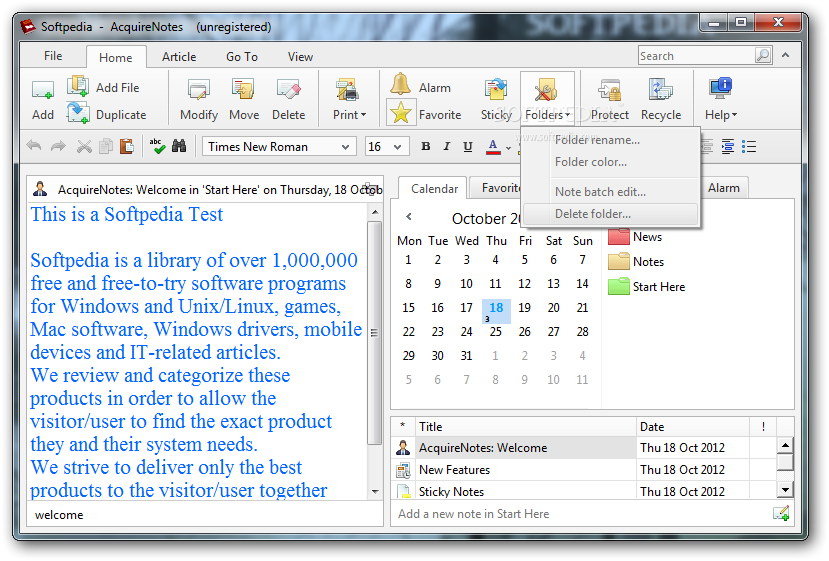Open the font color dropdown arrow

(x=509, y=148)
